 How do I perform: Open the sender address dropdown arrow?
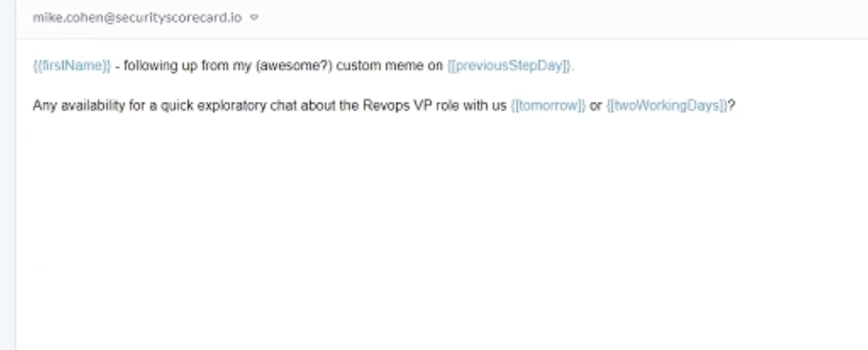coord(254,18)
